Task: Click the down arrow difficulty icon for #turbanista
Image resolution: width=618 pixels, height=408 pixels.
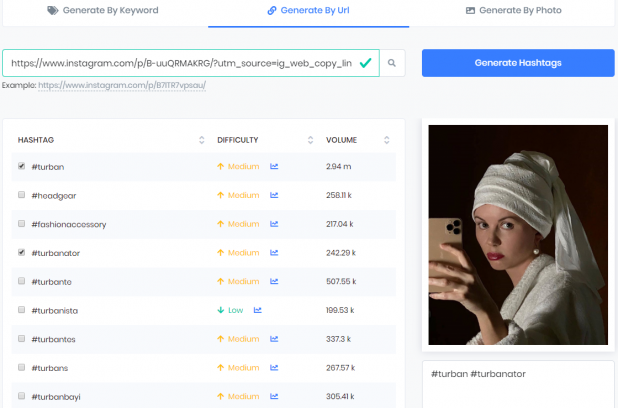Action: [x=221, y=310]
